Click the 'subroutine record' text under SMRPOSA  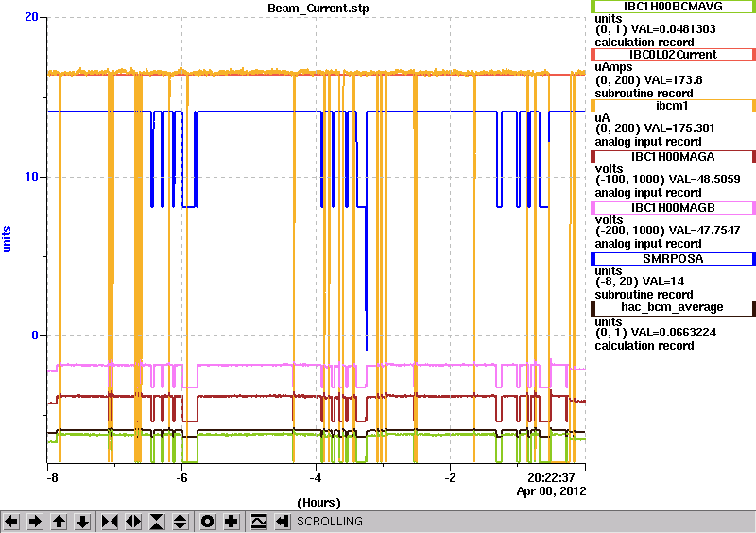(x=644, y=295)
